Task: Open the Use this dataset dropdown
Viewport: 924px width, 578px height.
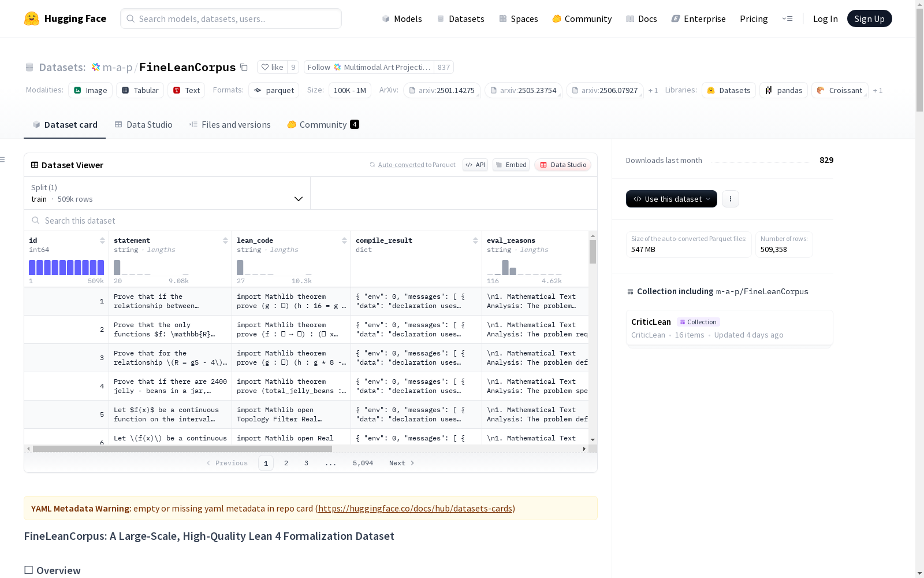Action: coord(672,199)
